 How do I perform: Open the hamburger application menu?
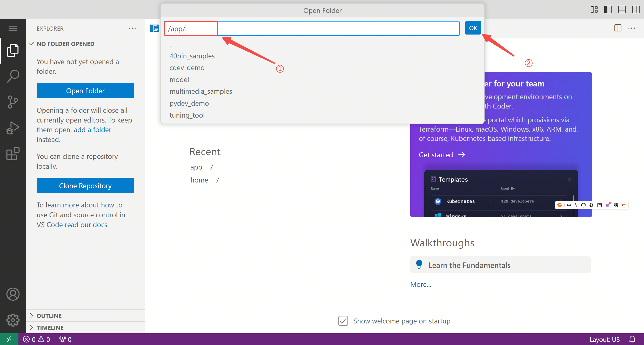pos(13,28)
